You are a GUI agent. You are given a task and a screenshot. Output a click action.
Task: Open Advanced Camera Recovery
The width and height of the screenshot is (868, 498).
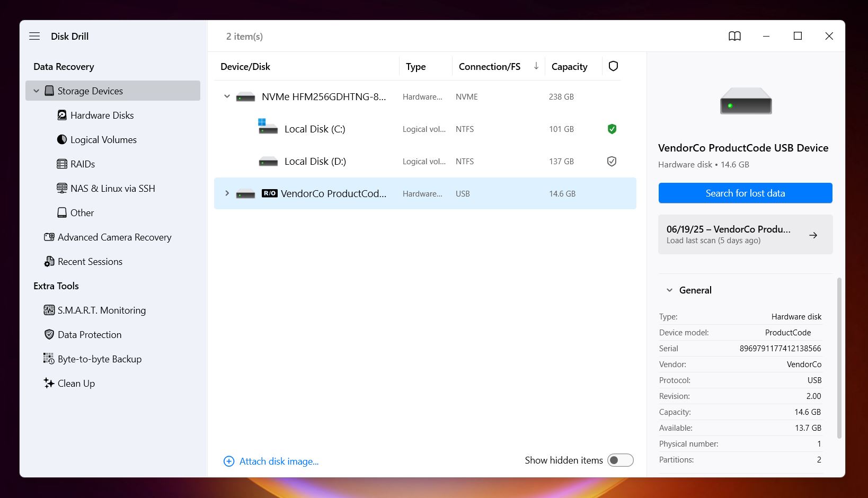pyautogui.click(x=114, y=237)
